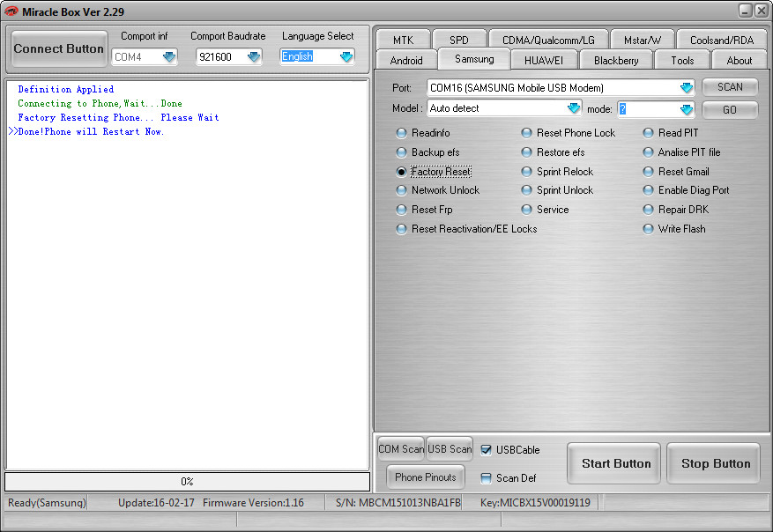Toggle the USBCable checkbox
This screenshot has width=773, height=532.
pyautogui.click(x=486, y=450)
